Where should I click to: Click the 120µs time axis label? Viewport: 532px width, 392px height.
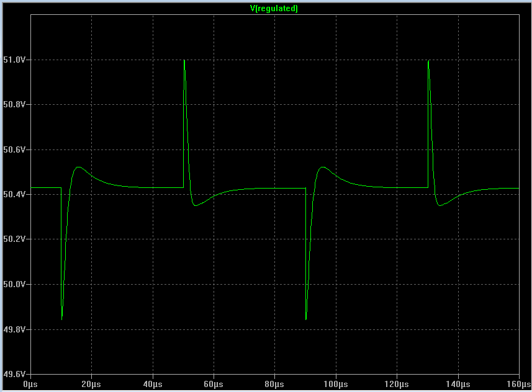(397, 384)
